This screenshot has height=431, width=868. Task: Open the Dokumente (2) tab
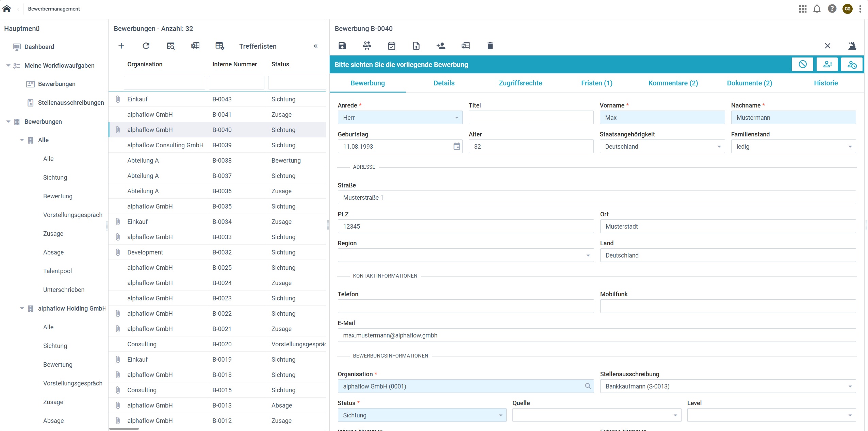click(x=749, y=83)
